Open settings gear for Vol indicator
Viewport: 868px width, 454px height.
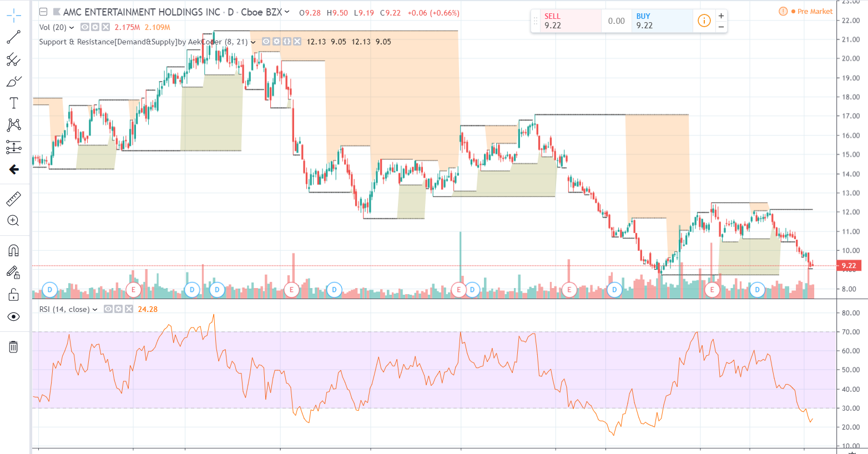(x=95, y=27)
